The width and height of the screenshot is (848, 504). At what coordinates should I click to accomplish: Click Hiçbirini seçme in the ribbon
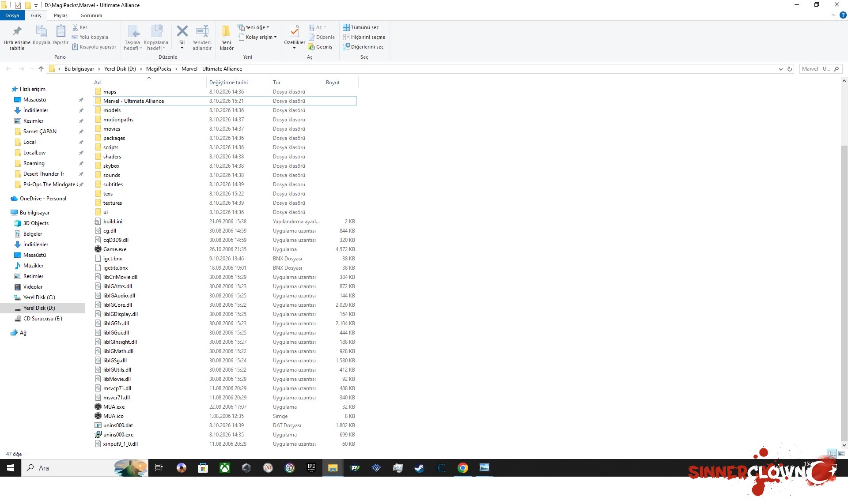364,37
